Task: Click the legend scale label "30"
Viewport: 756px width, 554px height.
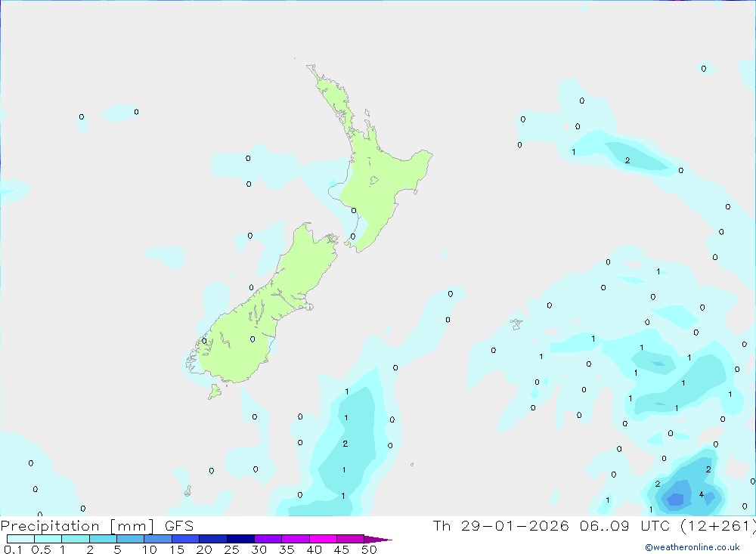Action: coord(259,549)
